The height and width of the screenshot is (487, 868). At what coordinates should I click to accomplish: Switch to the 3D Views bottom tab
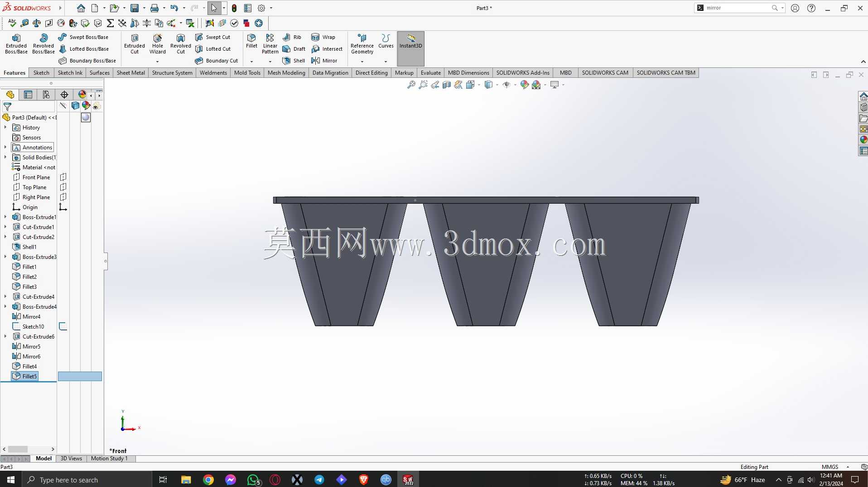[72, 458]
